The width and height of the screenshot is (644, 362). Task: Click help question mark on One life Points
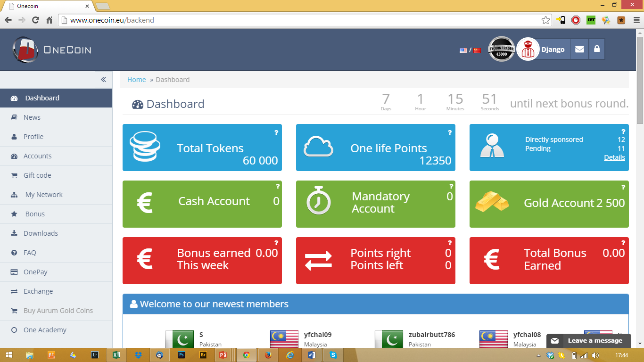coord(450,132)
